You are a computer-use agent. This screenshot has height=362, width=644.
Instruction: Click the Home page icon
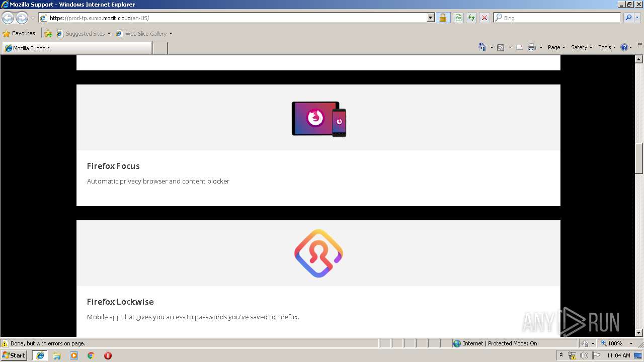pos(482,47)
